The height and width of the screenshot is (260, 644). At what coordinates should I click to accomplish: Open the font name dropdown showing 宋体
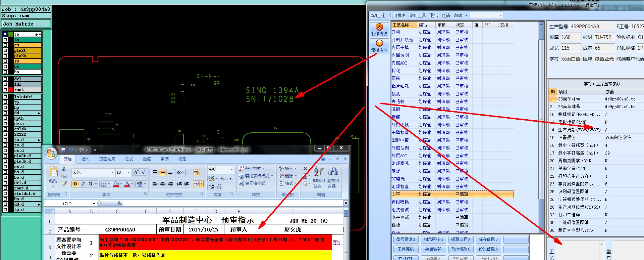coord(113,172)
